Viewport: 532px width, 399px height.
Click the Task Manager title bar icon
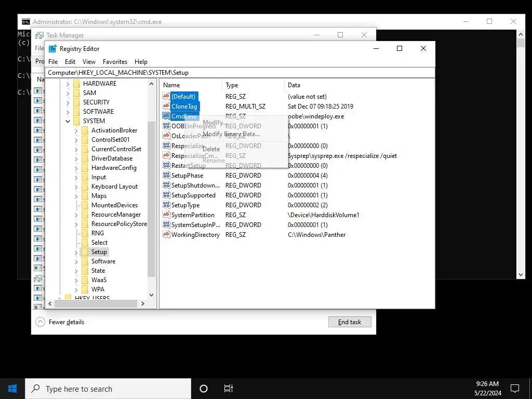[x=39, y=35]
